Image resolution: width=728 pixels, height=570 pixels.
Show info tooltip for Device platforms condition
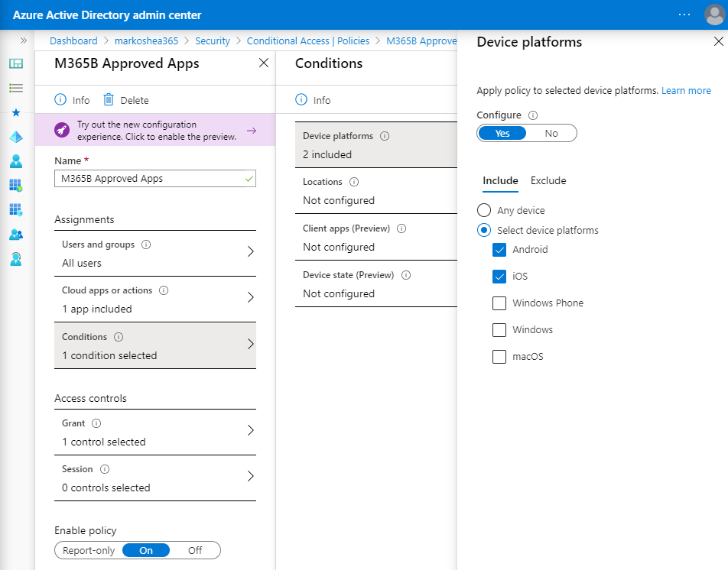(x=385, y=136)
